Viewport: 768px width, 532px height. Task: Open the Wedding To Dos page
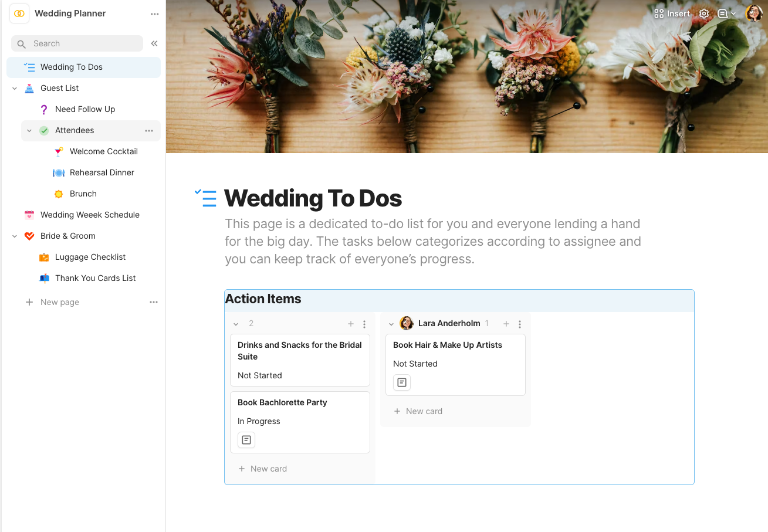(83, 67)
